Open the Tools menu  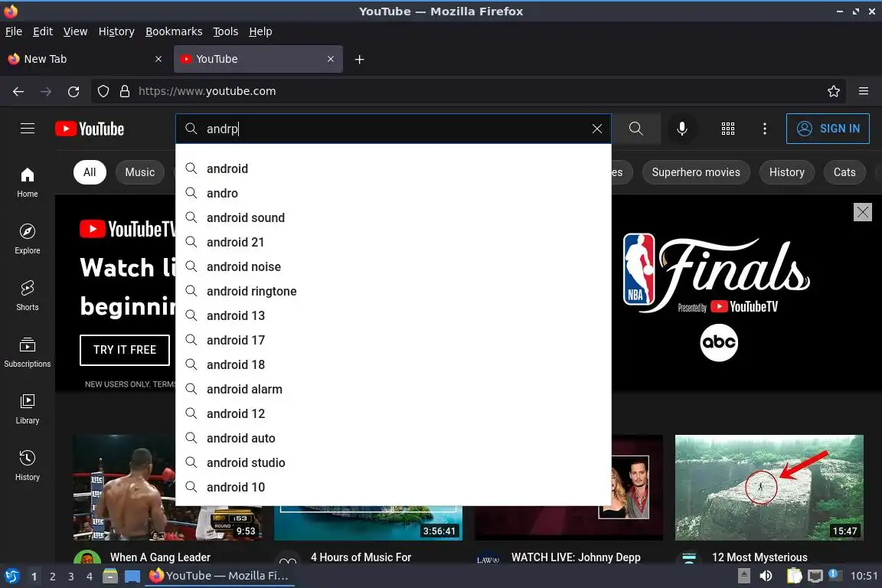tap(226, 31)
